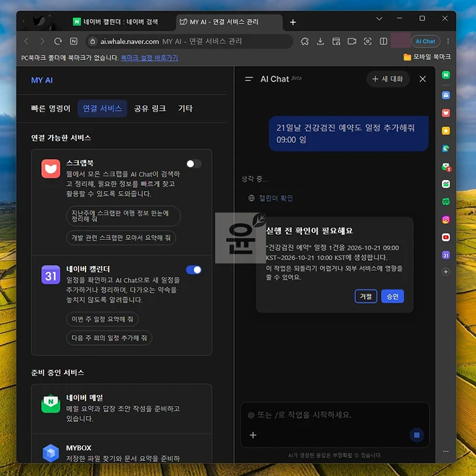Open the downloads icon in toolbar
The width and height of the screenshot is (476, 476).
(x=320, y=41)
